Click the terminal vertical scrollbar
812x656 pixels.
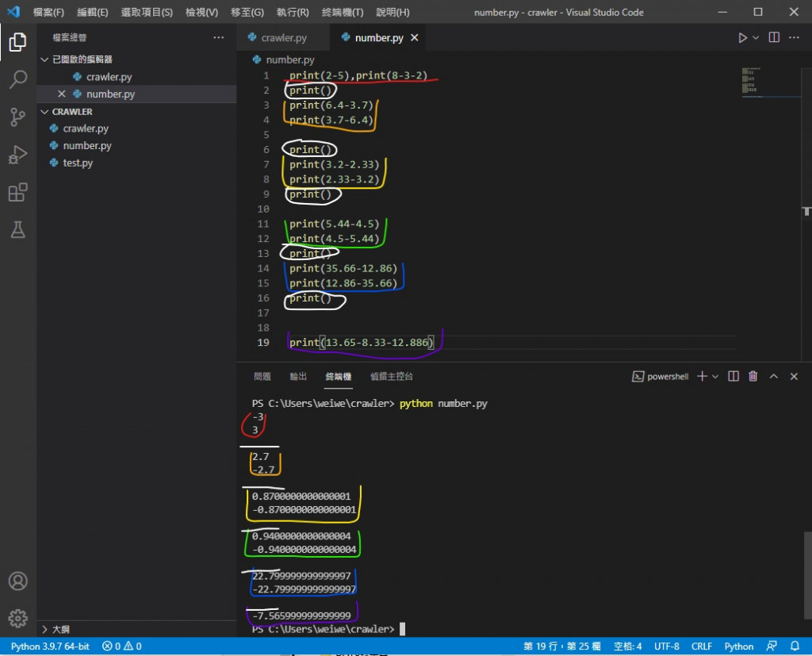click(807, 575)
